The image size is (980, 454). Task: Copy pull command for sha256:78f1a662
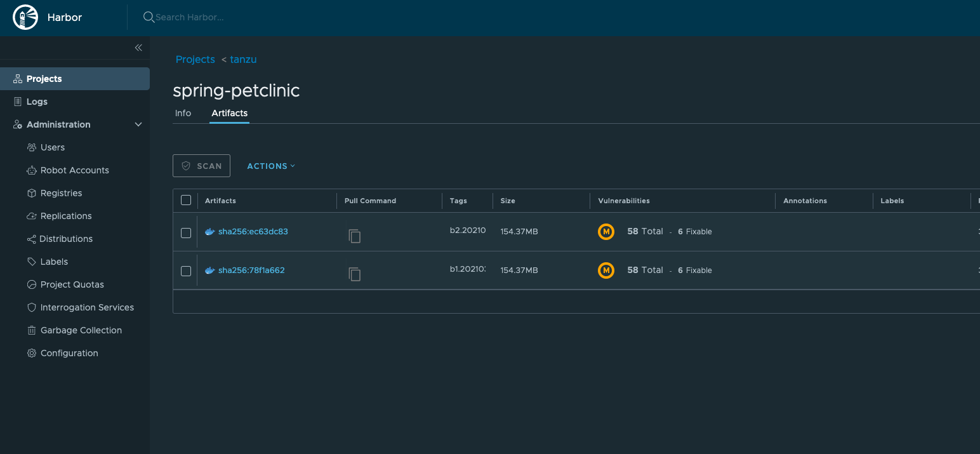click(x=355, y=274)
